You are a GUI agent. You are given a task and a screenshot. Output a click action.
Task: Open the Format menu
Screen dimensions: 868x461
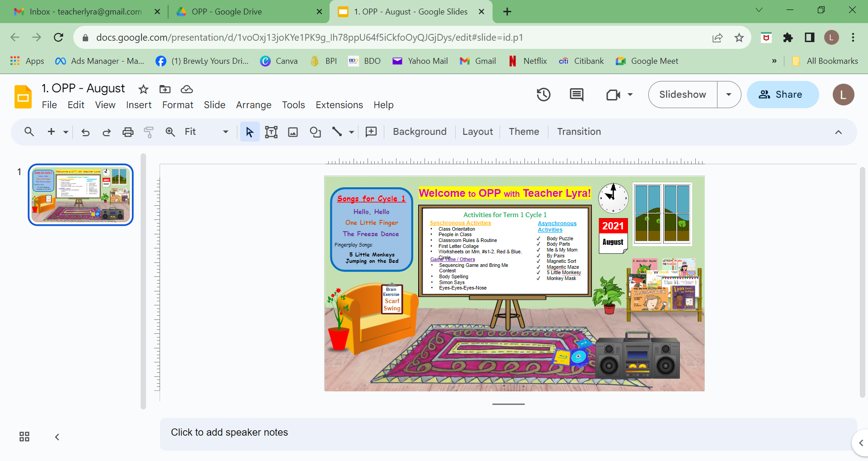178,105
